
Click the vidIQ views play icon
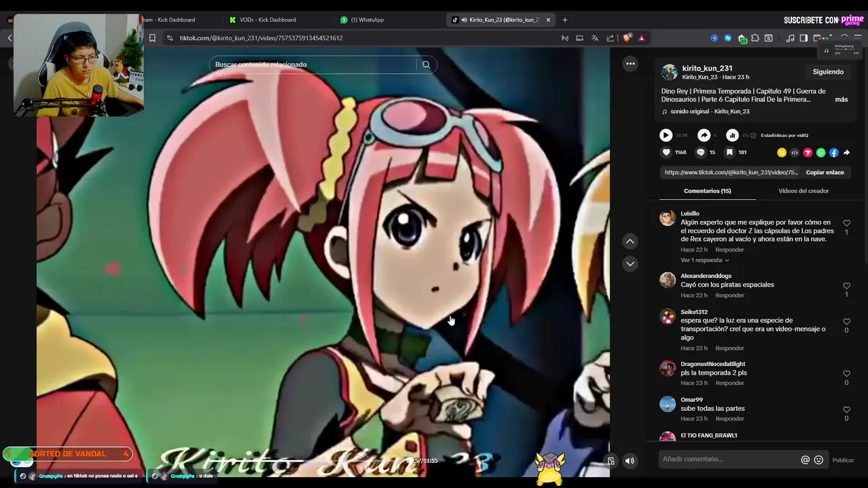coord(666,135)
